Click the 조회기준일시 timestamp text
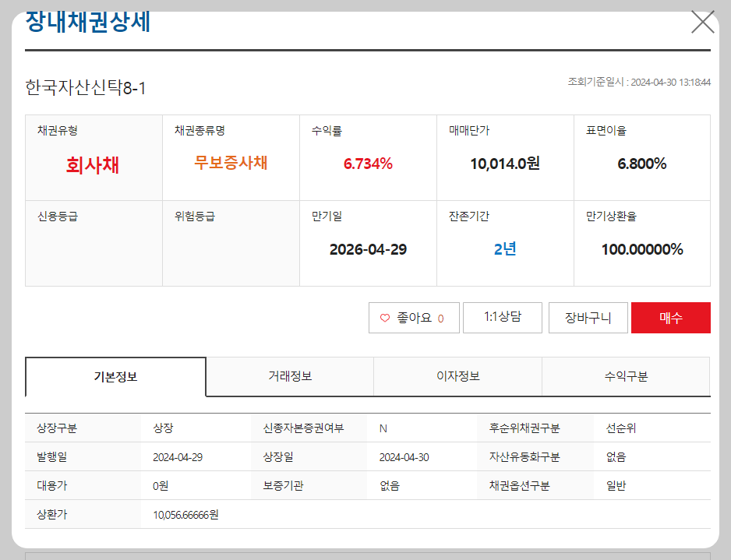The width and height of the screenshot is (731, 560). click(x=639, y=82)
